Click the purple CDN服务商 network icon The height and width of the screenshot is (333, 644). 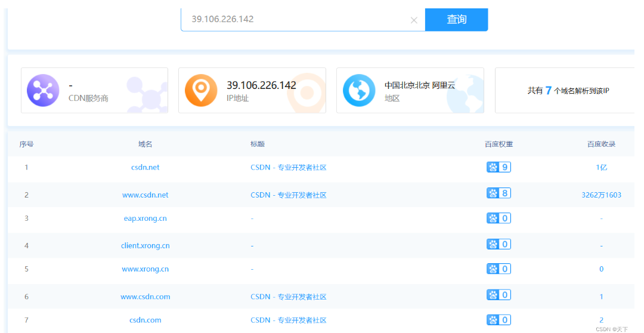coord(43,91)
